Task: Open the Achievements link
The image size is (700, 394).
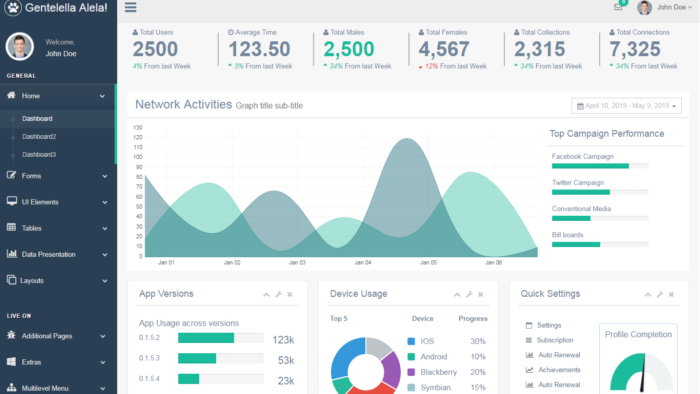Action: (x=559, y=370)
